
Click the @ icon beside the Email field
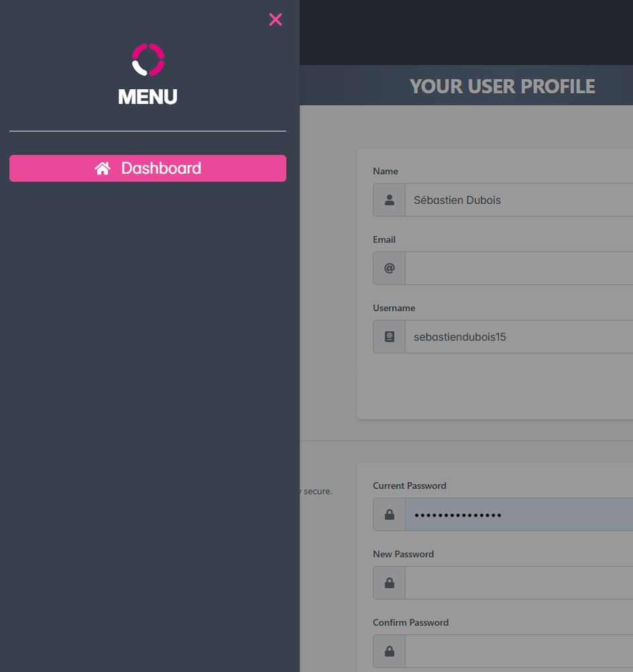(390, 268)
